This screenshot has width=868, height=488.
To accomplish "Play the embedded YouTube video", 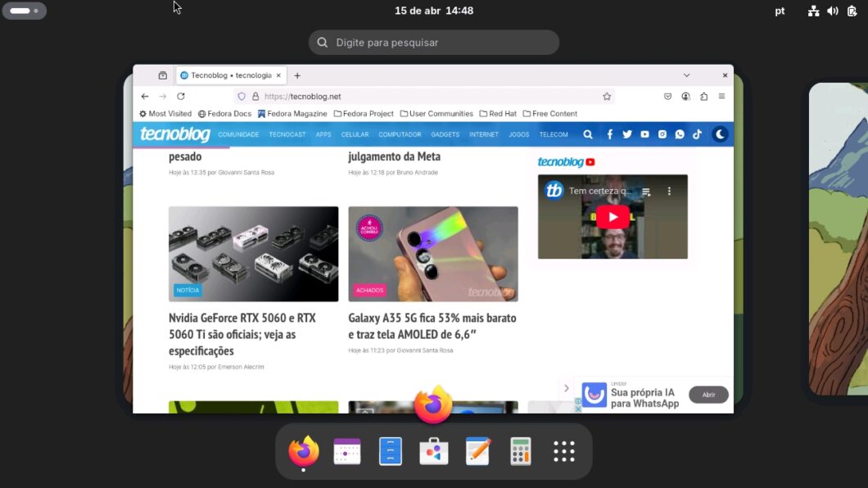I will 613,217.
